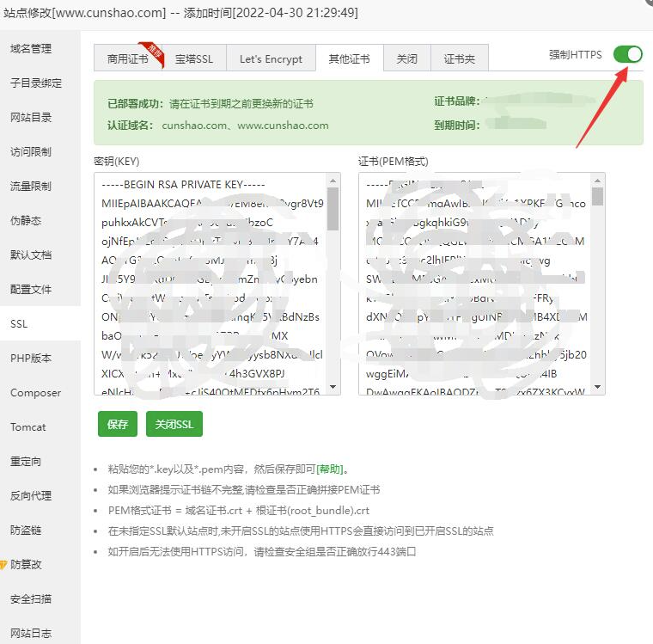
Task: Click the premium icon beside 防篡改
Action: pos(3,565)
